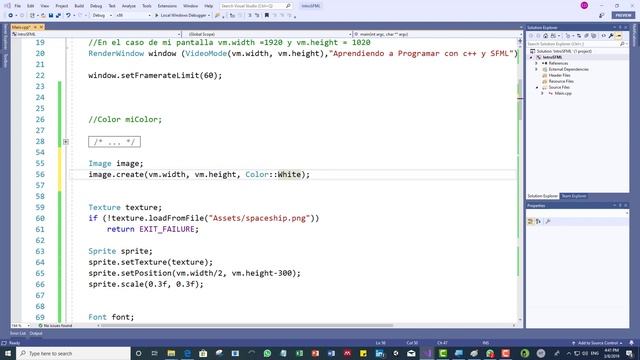Open WhatsApp from the taskbar
This screenshot has width=640, height=360.
click(267, 353)
